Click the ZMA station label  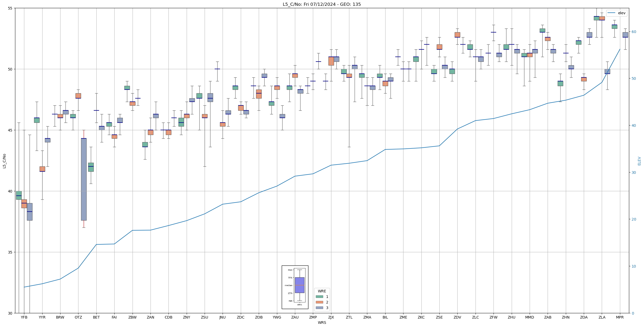click(x=367, y=317)
